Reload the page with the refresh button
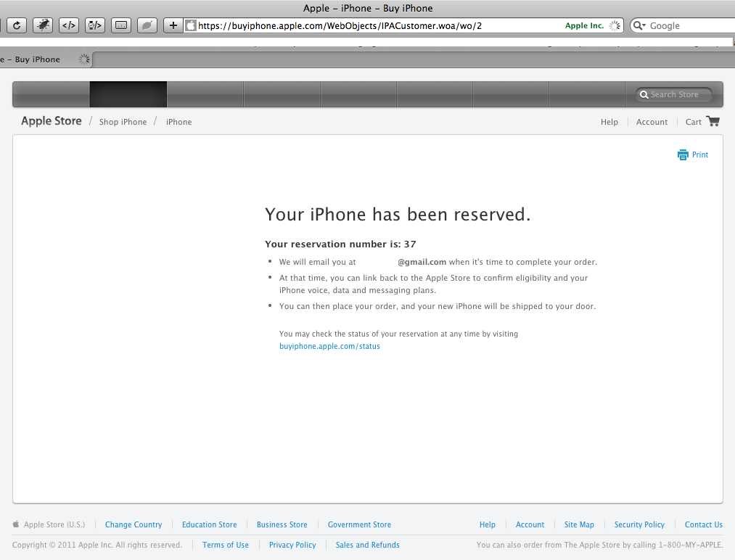 (17, 25)
